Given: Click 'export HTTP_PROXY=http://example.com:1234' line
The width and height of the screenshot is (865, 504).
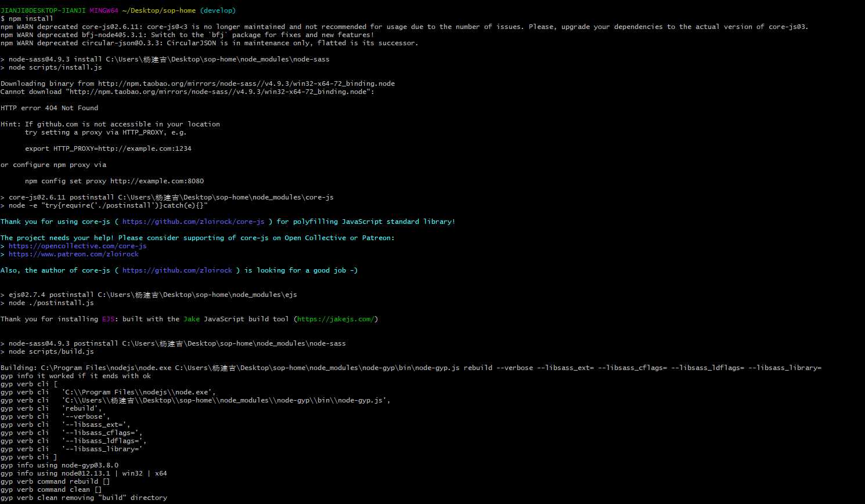Looking at the screenshot, I should tap(108, 148).
